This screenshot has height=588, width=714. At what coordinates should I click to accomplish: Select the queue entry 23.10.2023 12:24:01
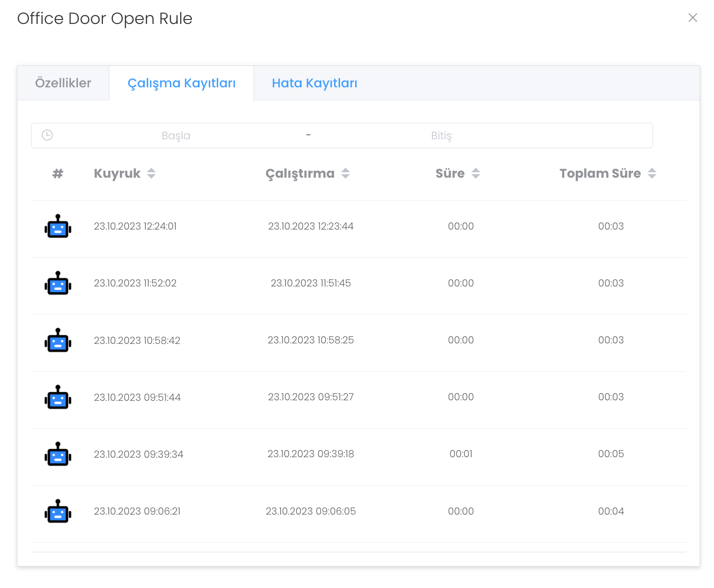pyautogui.click(x=135, y=227)
